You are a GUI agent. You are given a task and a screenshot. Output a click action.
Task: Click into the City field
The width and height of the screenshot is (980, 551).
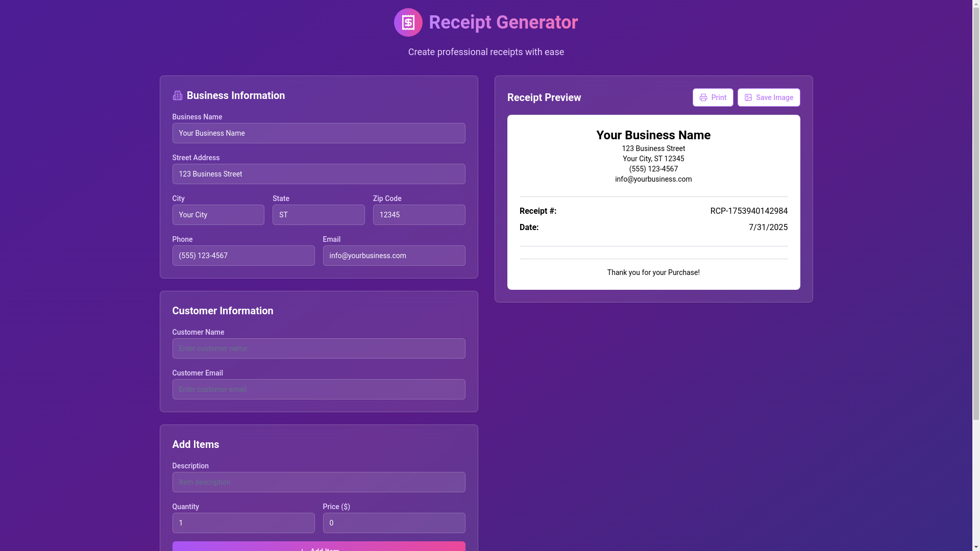218,215
